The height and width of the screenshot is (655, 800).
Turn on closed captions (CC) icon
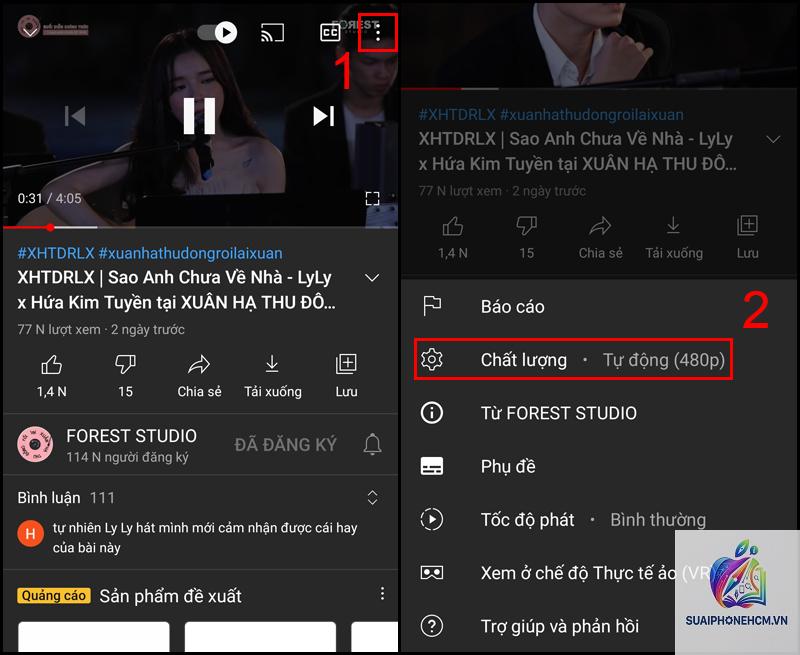coord(330,33)
